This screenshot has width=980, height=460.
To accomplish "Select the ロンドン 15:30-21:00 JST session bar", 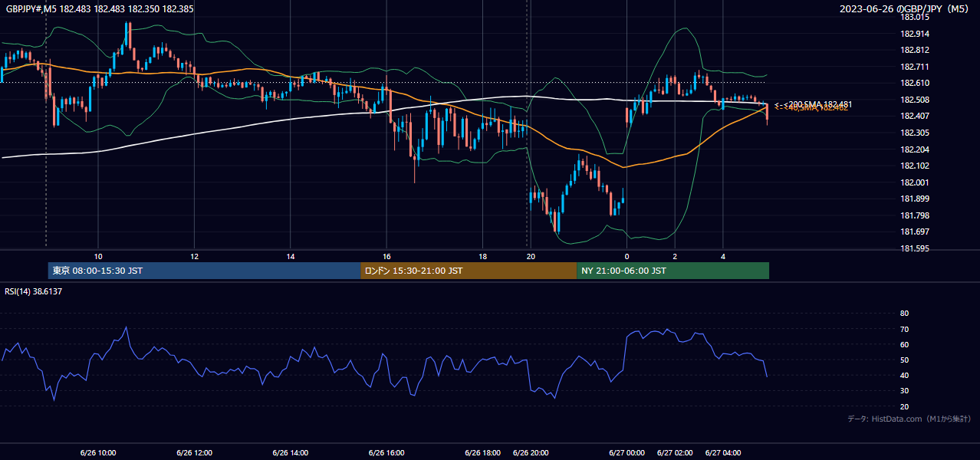I will pyautogui.click(x=469, y=271).
